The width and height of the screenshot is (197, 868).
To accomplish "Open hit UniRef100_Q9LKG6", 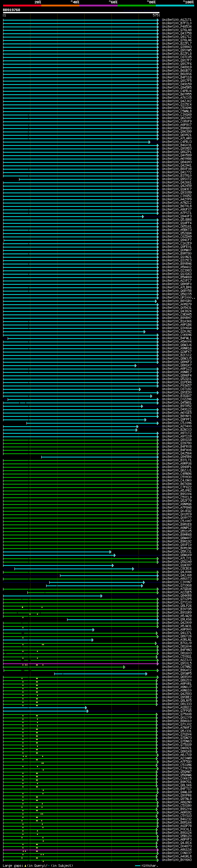I will coord(176,619).
